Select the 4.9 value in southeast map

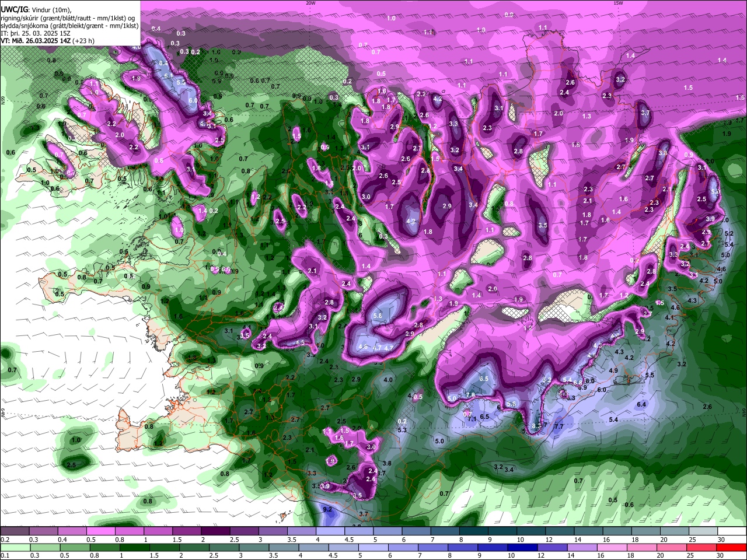(x=613, y=371)
